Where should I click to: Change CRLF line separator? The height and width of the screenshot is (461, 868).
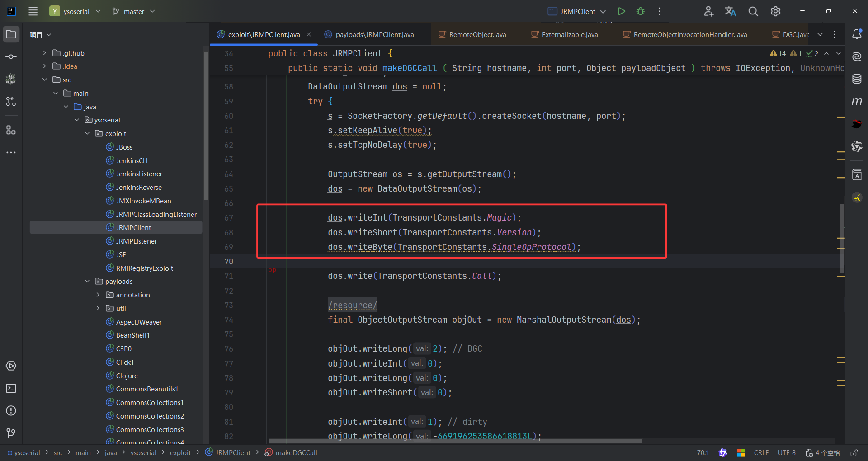pyautogui.click(x=761, y=453)
